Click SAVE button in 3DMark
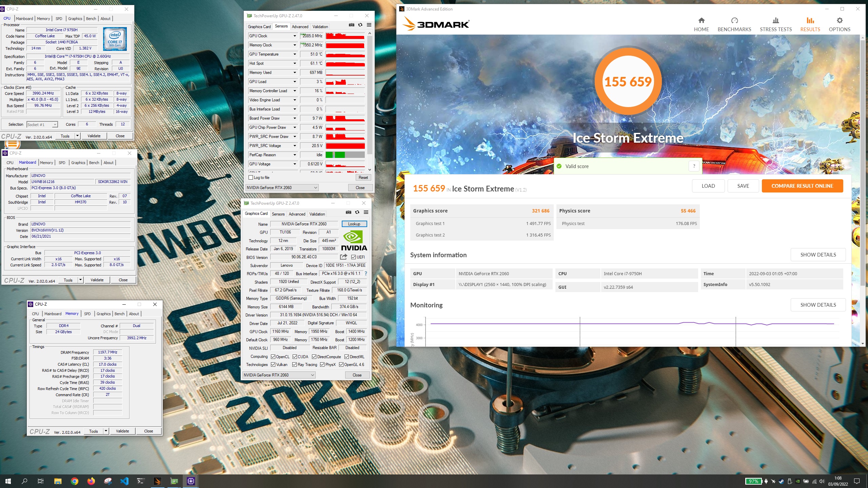 743,186
